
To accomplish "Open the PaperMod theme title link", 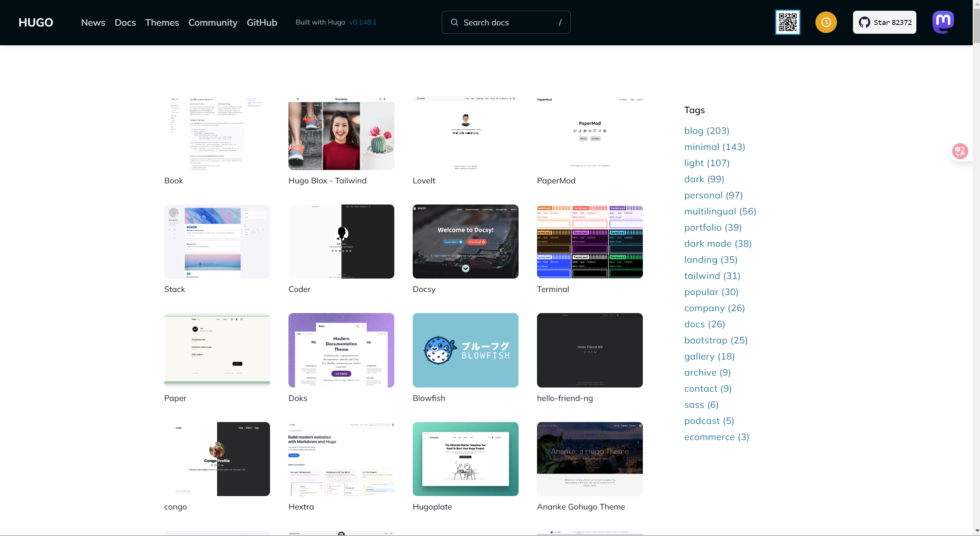I will pos(556,181).
